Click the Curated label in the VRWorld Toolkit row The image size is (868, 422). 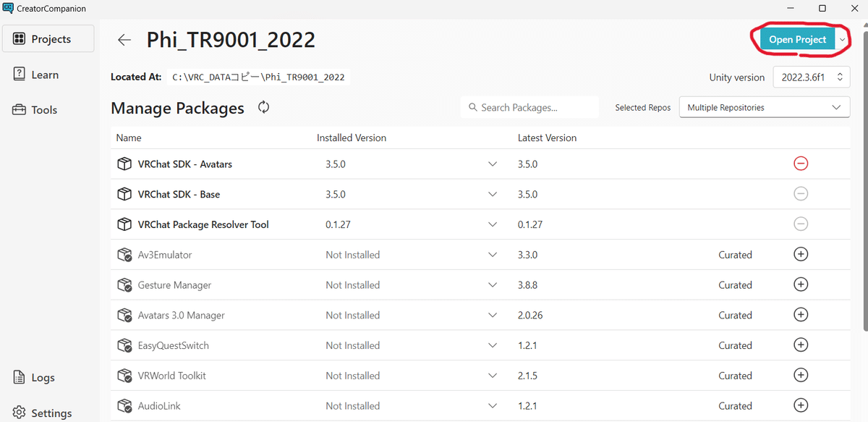(x=736, y=376)
